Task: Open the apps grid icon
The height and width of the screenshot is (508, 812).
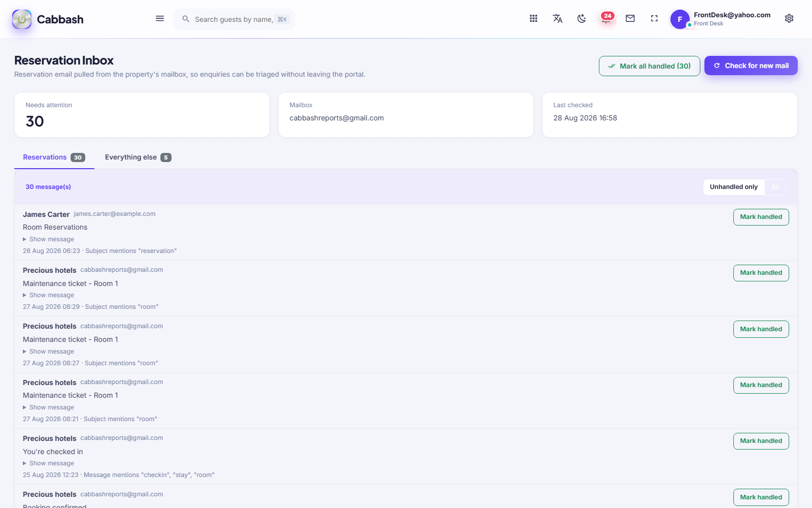Action: point(533,19)
